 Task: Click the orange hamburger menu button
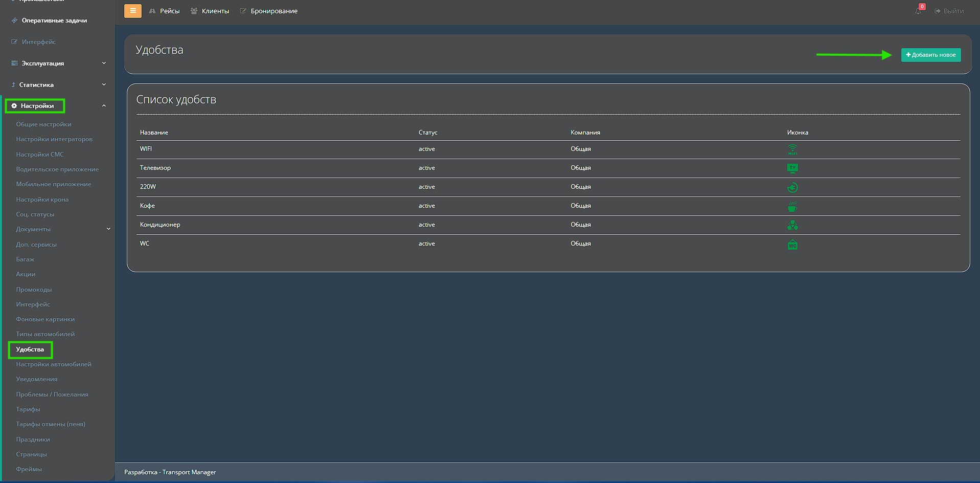coord(132,11)
